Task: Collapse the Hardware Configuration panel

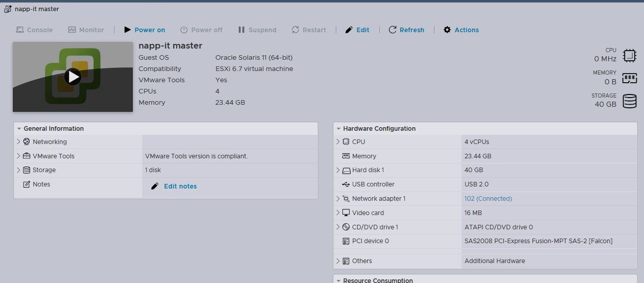Action: (x=338, y=129)
